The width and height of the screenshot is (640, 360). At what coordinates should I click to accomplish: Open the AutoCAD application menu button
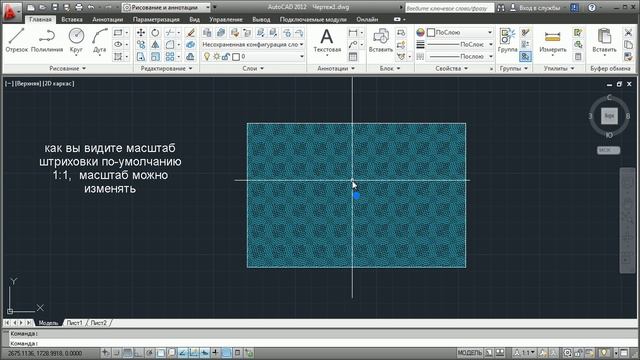(12, 11)
